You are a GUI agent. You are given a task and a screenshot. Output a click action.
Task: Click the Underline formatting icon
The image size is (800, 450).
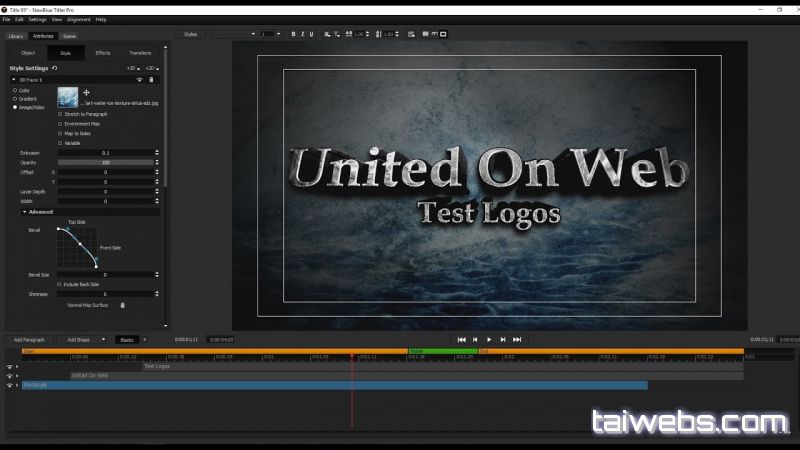point(312,34)
